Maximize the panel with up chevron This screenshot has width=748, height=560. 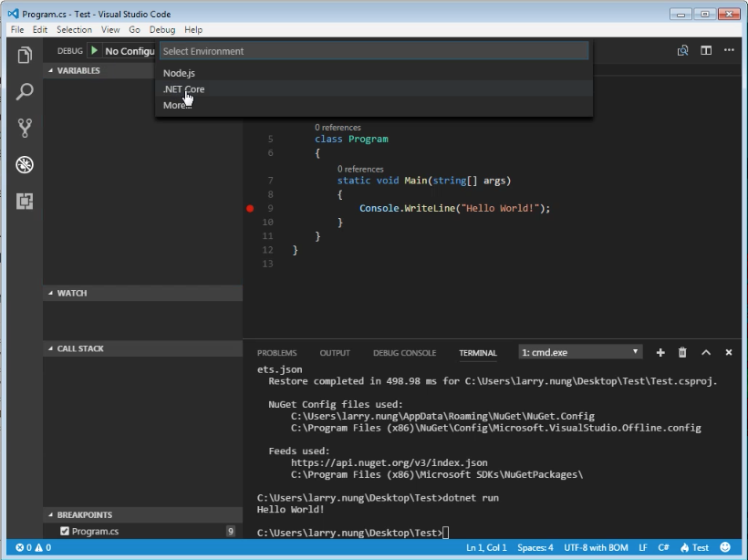[x=706, y=352]
